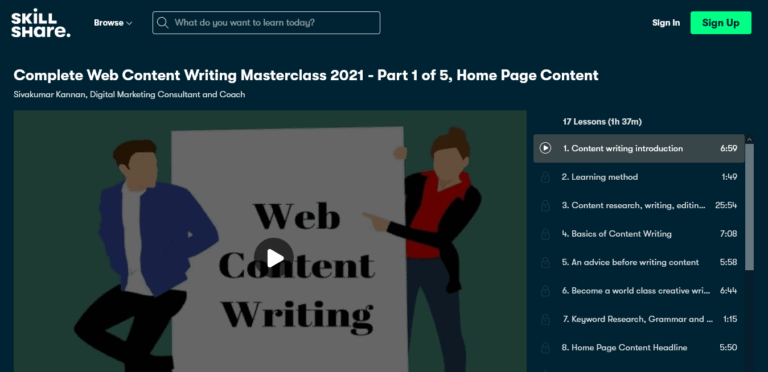
Task: Focus the 'What do you want to learn today?' field
Action: pos(266,23)
